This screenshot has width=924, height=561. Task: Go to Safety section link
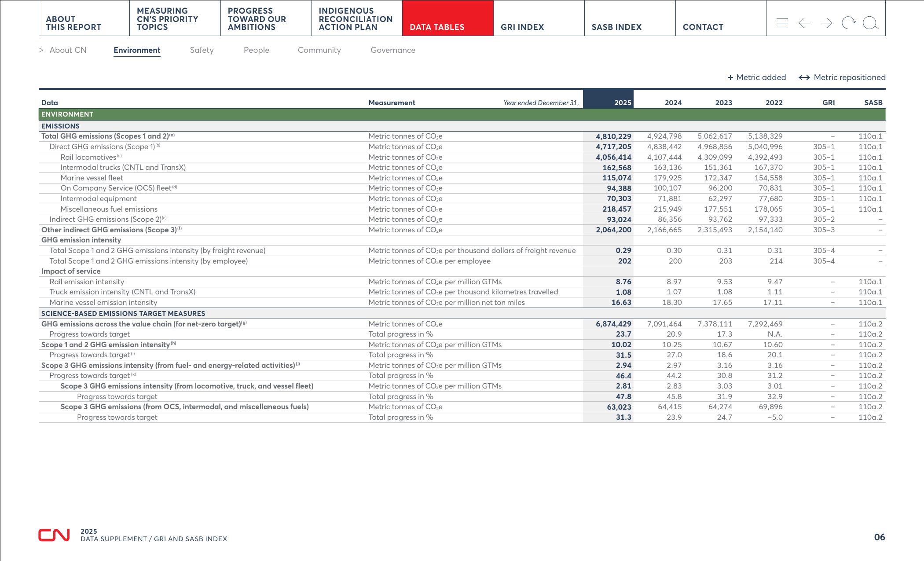[202, 50]
